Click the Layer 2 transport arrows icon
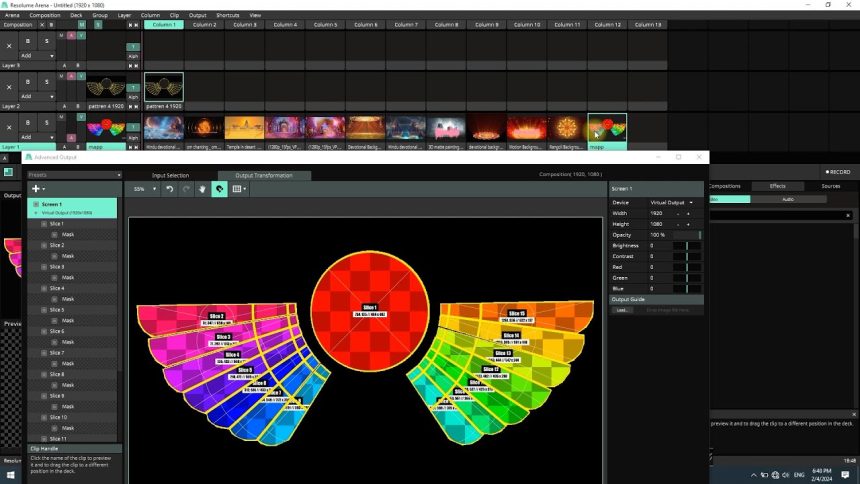This screenshot has height=484, width=860. click(133, 106)
